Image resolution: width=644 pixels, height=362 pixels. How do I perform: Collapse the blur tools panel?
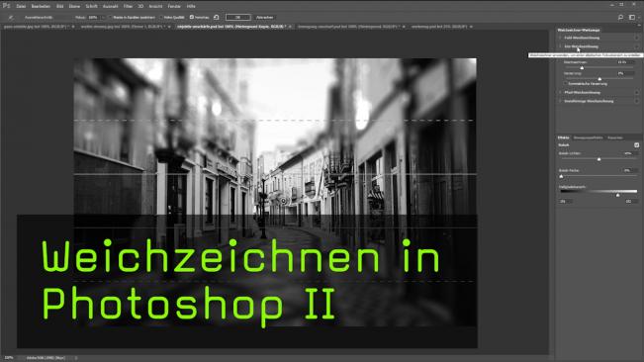tap(639, 25)
